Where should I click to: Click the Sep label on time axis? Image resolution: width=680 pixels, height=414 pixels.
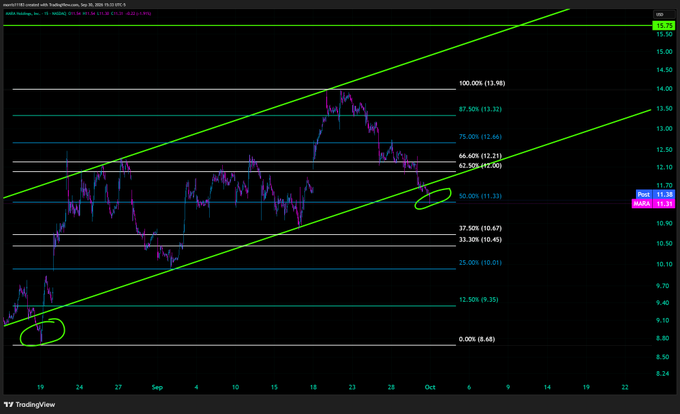tap(157, 388)
